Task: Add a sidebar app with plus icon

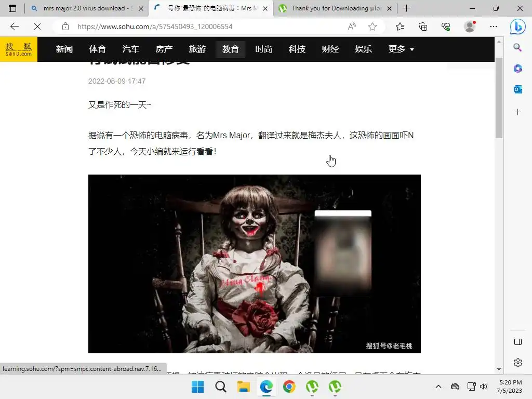Action: (x=517, y=112)
